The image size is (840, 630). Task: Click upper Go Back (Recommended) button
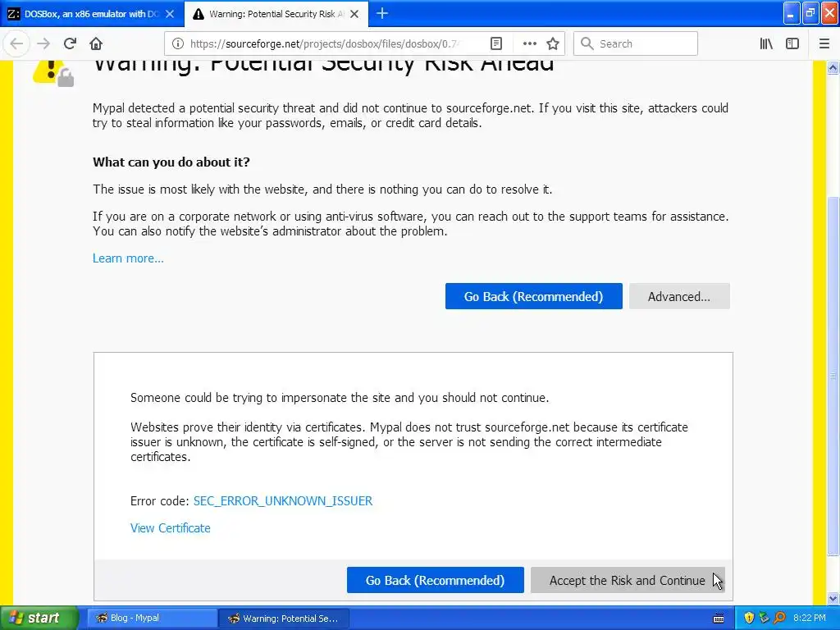pyautogui.click(x=533, y=296)
